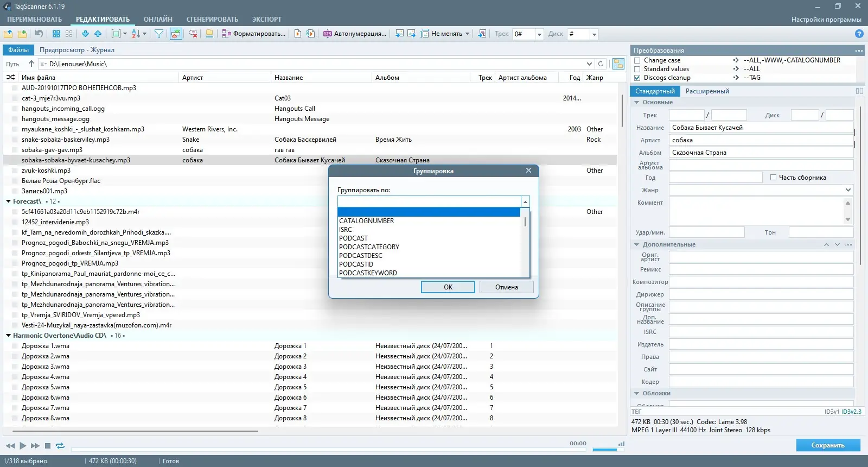Tick checkbox for cat-3_mje7r3vu.mp3
Screen dimensions: 868x467
pos(15,98)
